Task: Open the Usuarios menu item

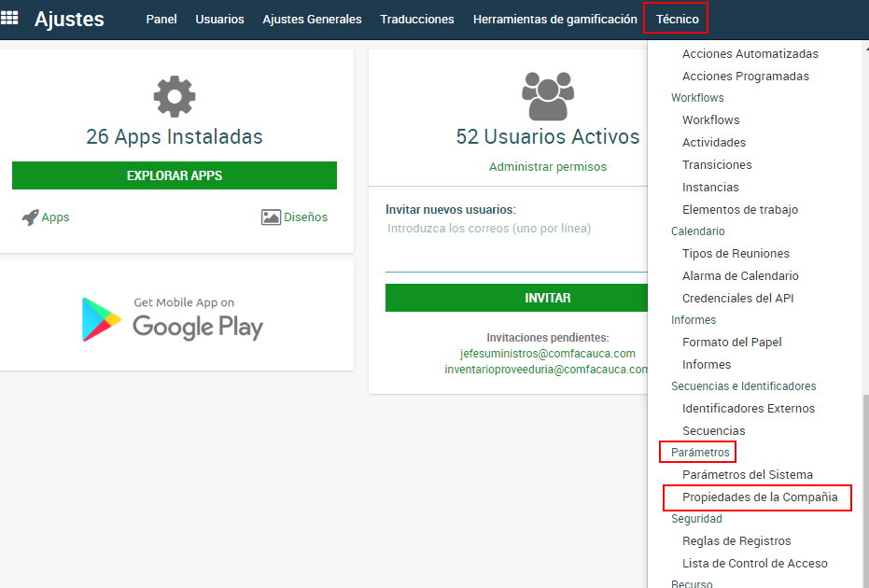Action: [219, 19]
